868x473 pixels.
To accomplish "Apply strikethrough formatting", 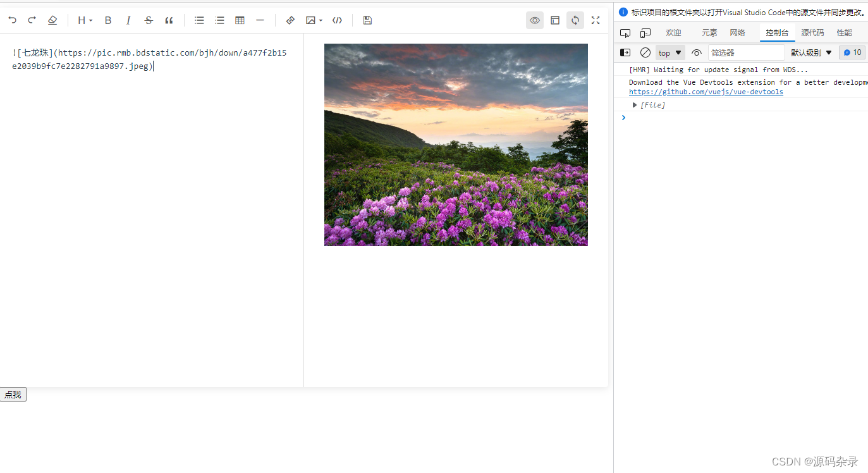I will [149, 20].
